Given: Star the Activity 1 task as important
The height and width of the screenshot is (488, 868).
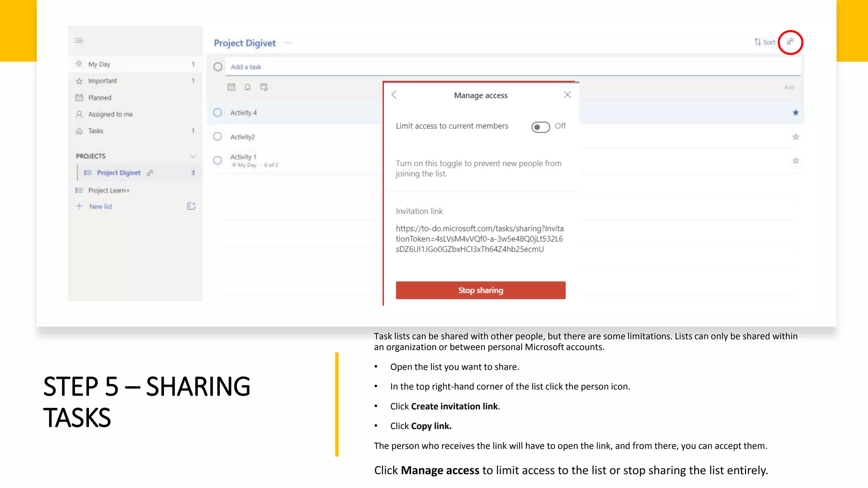Looking at the screenshot, I should pyautogui.click(x=796, y=161).
